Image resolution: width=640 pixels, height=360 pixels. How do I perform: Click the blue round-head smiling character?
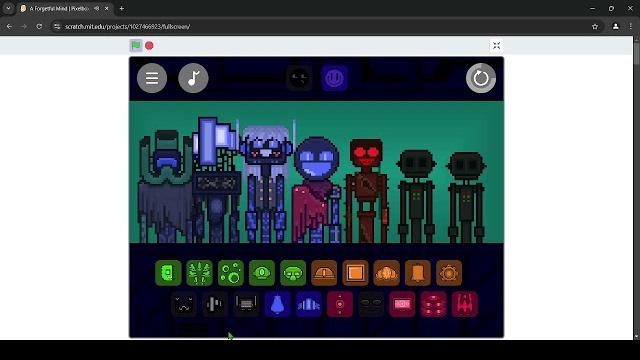point(316,190)
